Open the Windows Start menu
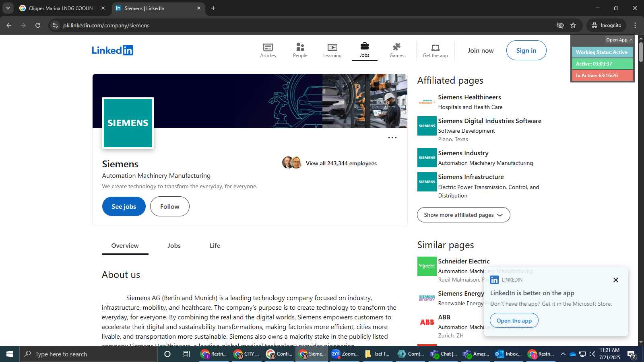644x362 pixels. tap(10, 354)
